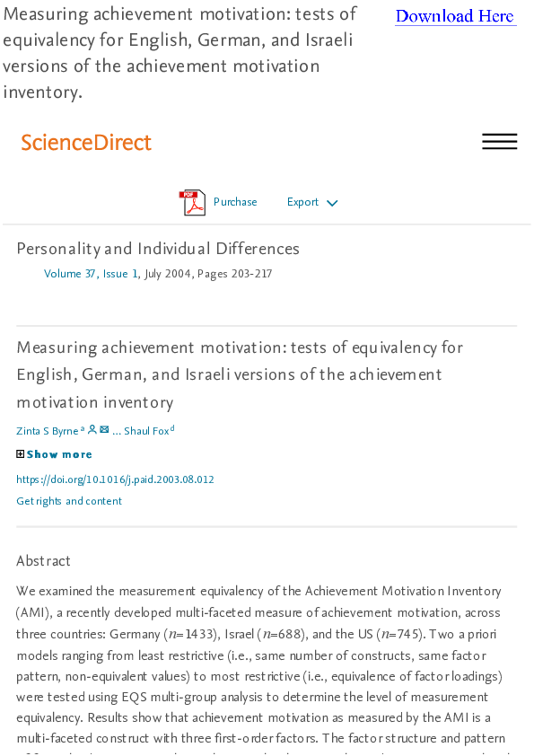Open the Export dropdown
The width and height of the screenshot is (534, 756).
click(x=302, y=202)
